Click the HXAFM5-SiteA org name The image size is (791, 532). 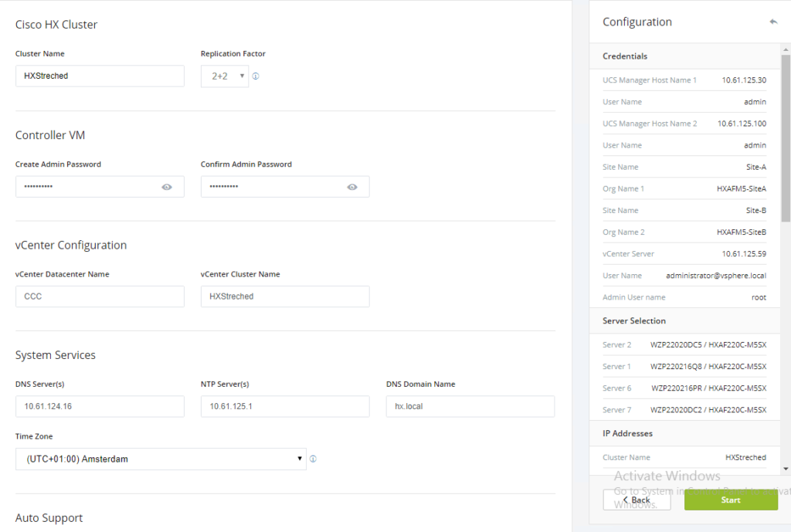[x=741, y=188]
